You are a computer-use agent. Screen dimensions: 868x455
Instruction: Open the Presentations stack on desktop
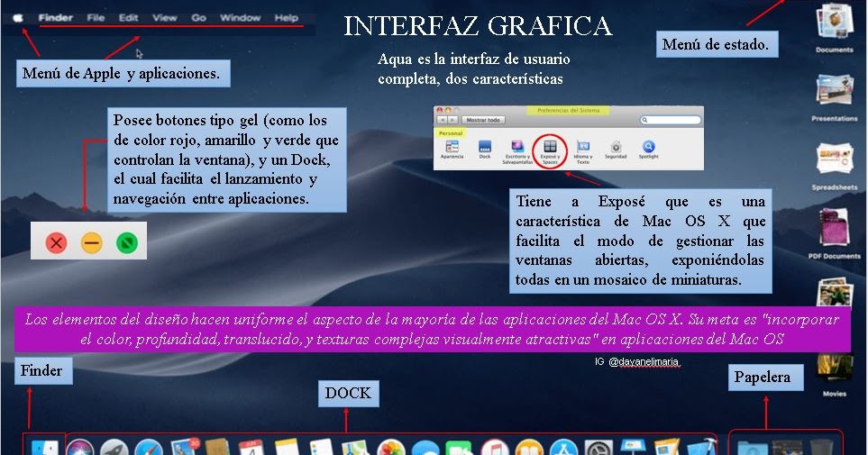pyautogui.click(x=835, y=97)
